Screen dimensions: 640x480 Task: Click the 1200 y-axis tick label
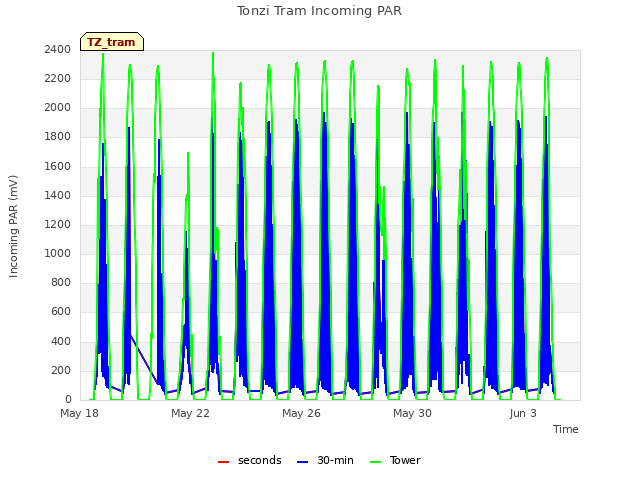58,224
